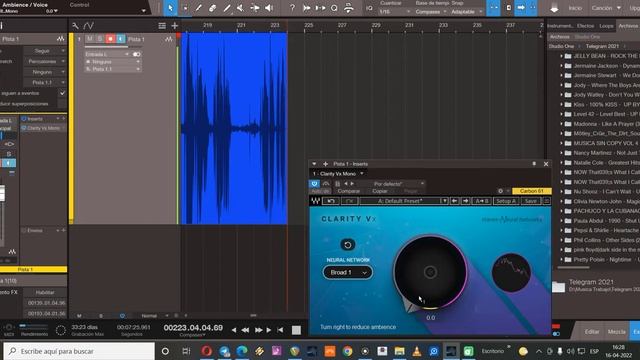Open the Broad 1 neural network dropdown
Screen dimensions: 640x360
[x=348, y=272]
